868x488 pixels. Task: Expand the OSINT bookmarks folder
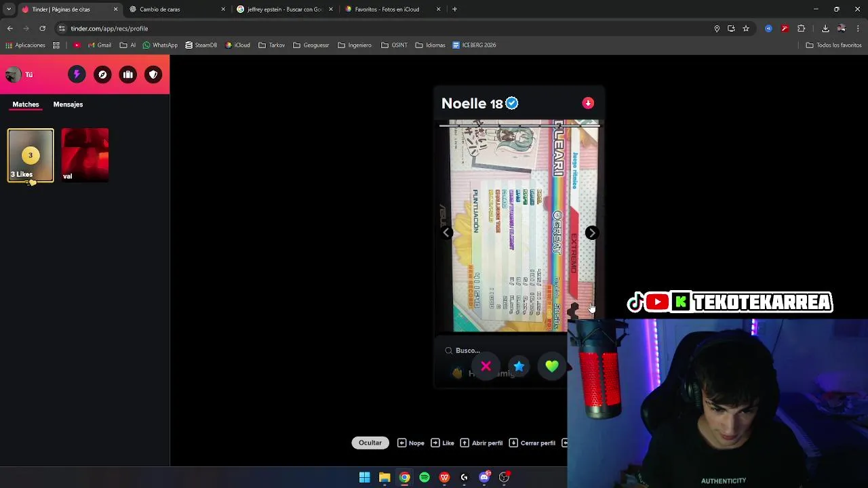click(x=395, y=45)
